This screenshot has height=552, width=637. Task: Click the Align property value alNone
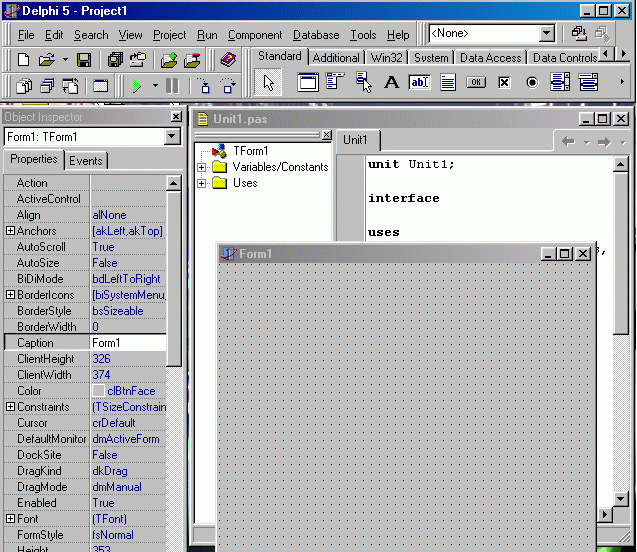pyautogui.click(x=109, y=215)
